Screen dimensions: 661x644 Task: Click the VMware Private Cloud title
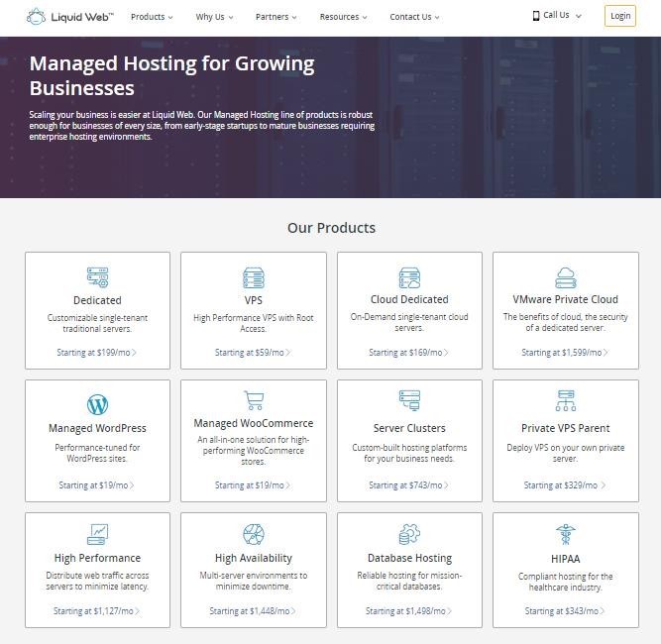pos(565,299)
